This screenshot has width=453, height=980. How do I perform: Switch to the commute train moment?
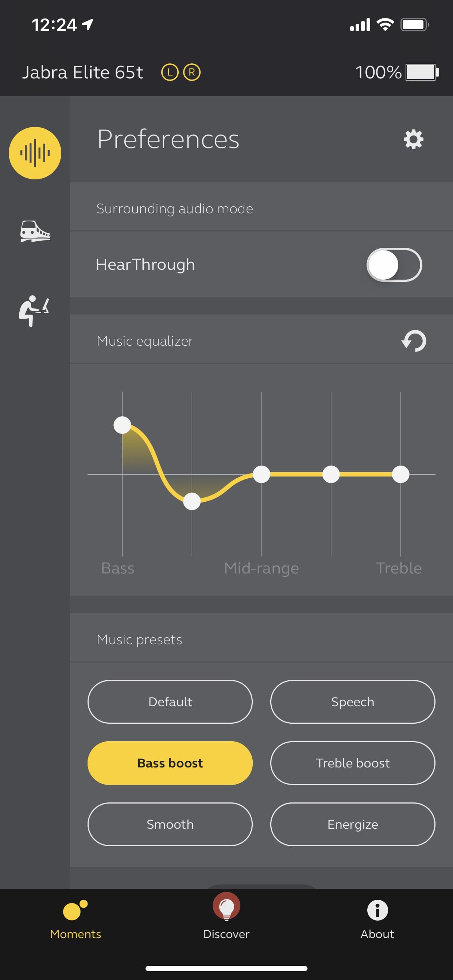pos(35,231)
